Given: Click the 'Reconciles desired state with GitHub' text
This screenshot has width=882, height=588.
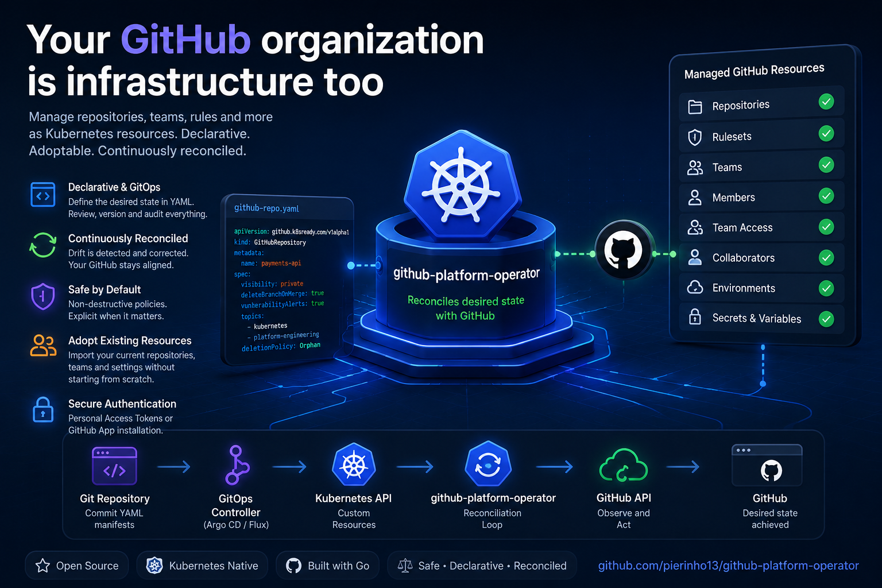Looking at the screenshot, I should (x=466, y=308).
